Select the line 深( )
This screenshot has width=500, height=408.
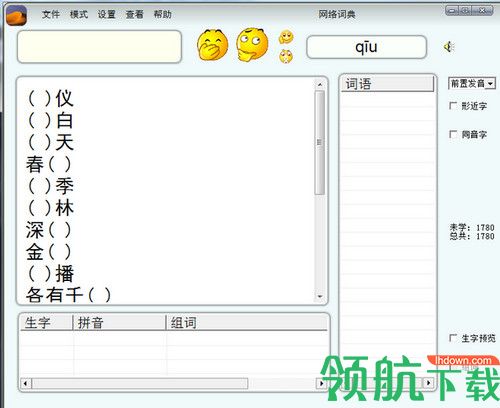49,230
